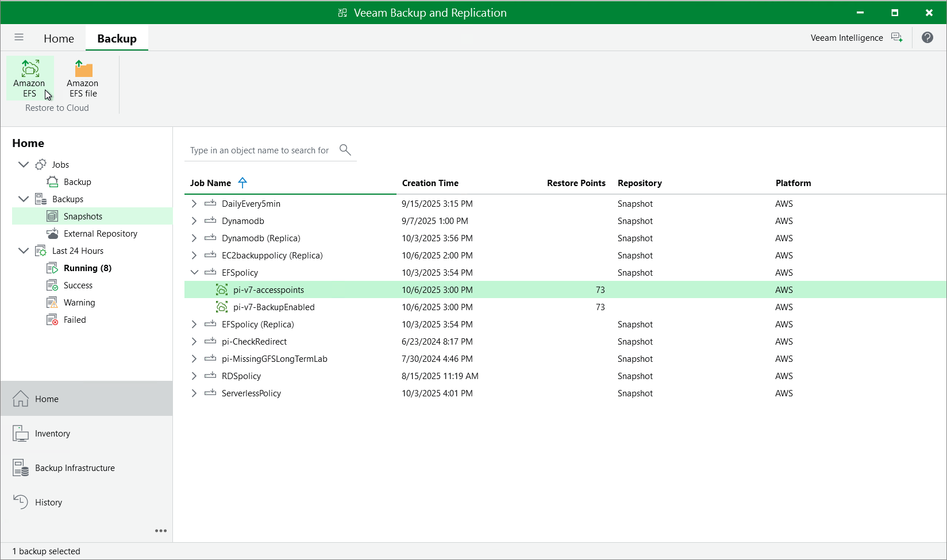Click the Warning sessions icon

point(52,303)
